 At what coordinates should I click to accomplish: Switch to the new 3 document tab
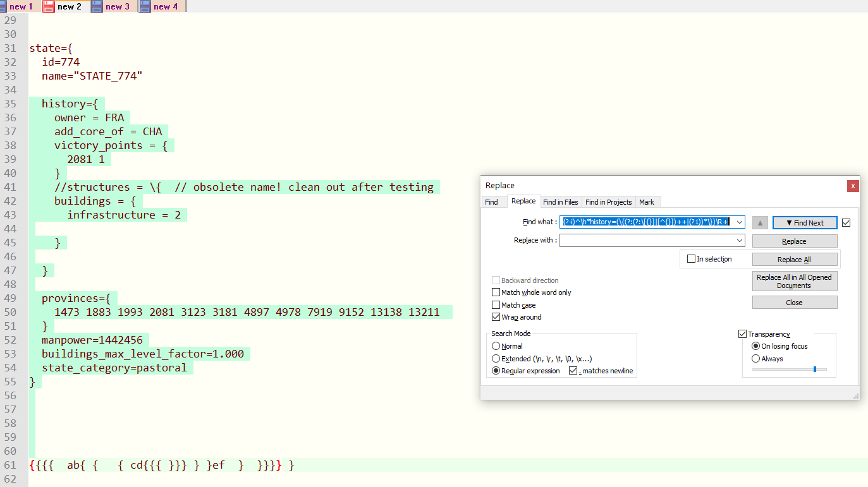[118, 6]
